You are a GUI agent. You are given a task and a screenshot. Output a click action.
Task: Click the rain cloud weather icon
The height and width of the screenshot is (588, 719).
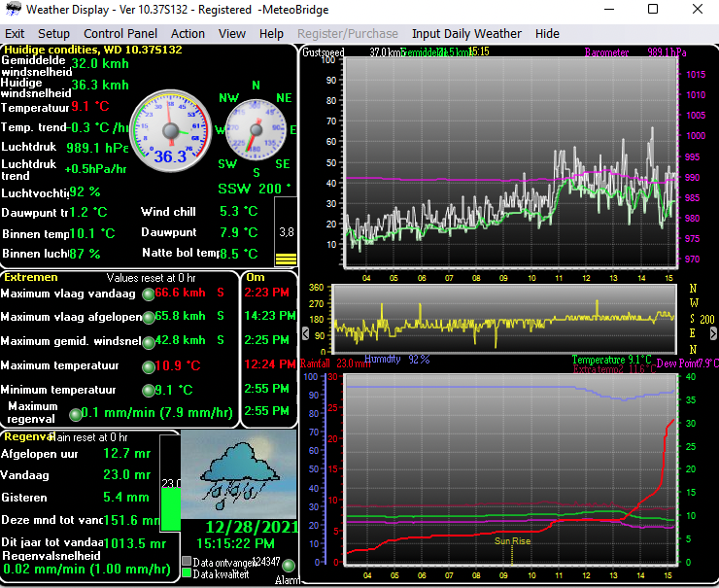(238, 474)
